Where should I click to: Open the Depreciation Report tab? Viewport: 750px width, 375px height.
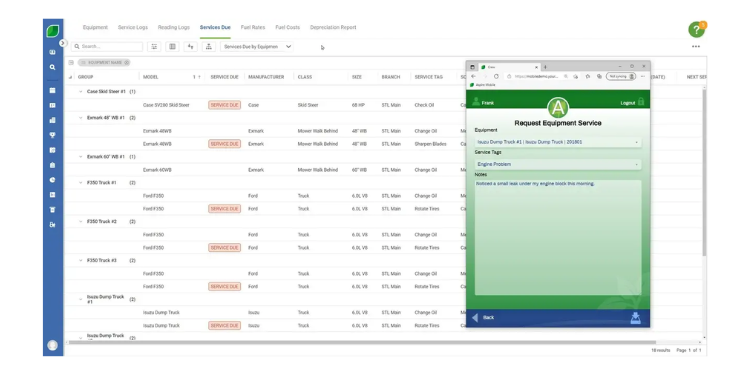coord(333,27)
